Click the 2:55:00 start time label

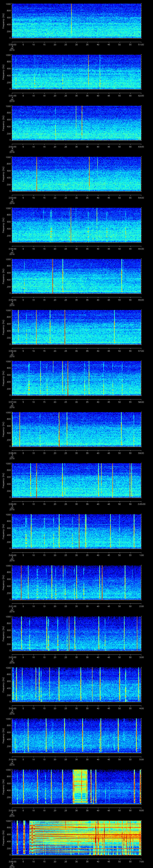click(12, 300)
